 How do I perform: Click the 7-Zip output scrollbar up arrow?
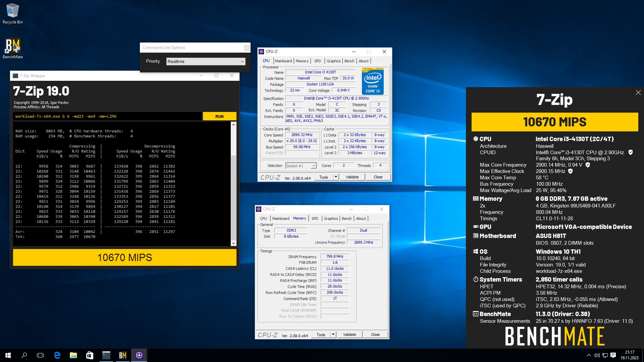point(233,125)
